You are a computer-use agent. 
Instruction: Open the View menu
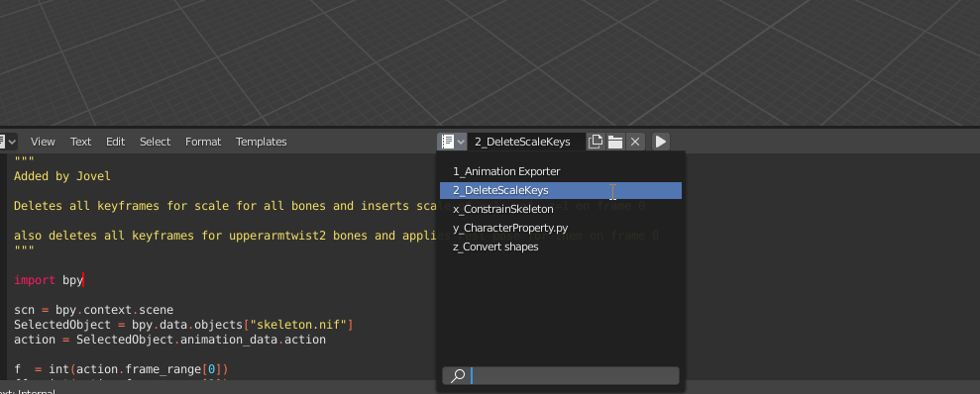(x=43, y=142)
